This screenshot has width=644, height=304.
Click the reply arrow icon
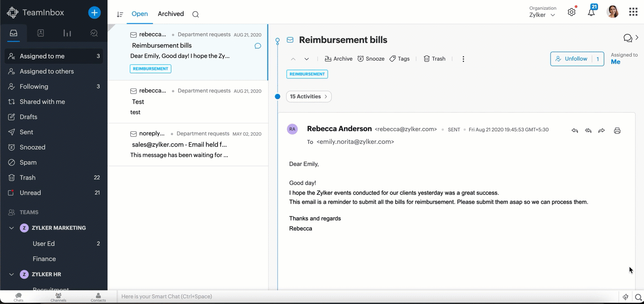575,131
